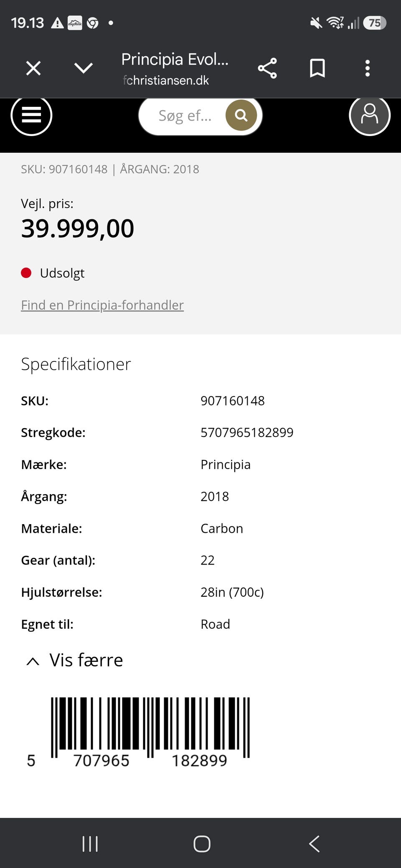The height and width of the screenshot is (868, 401).
Task: Tap the fchristiansen.dk site address
Action: [166, 80]
